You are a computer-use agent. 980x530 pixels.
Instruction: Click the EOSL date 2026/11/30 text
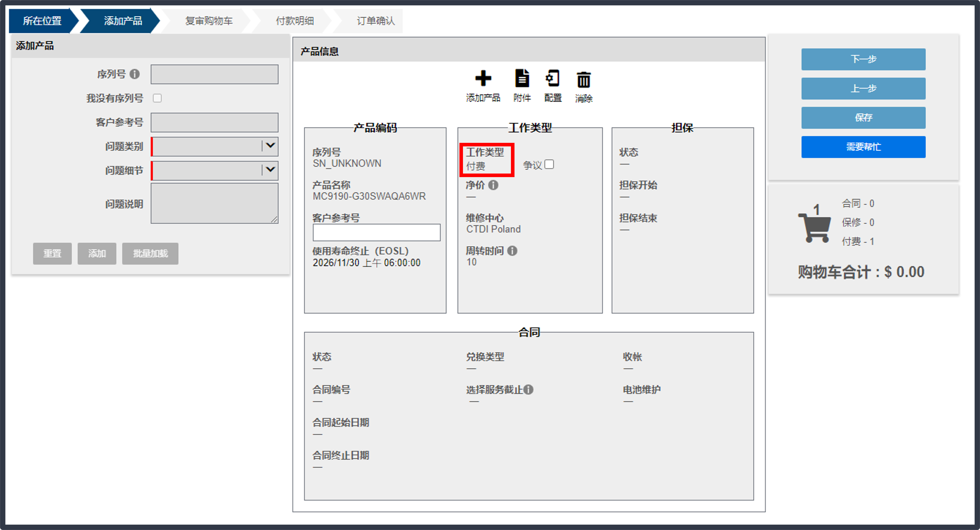[x=366, y=263]
